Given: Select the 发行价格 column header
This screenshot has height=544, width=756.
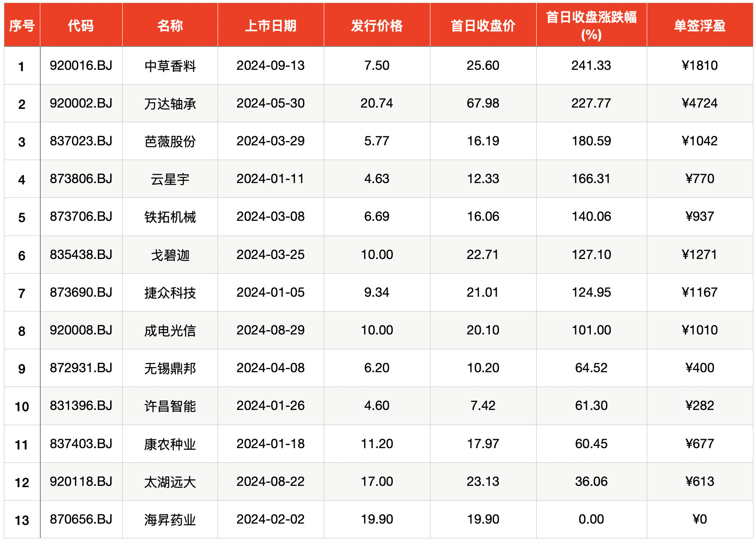Looking at the screenshot, I should tap(377, 26).
